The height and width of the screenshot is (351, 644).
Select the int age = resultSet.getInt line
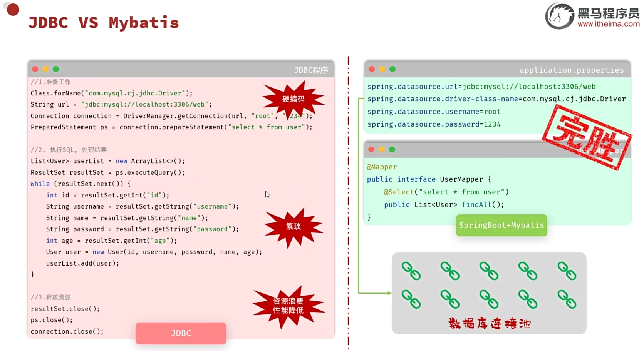pyautogui.click(x=112, y=241)
